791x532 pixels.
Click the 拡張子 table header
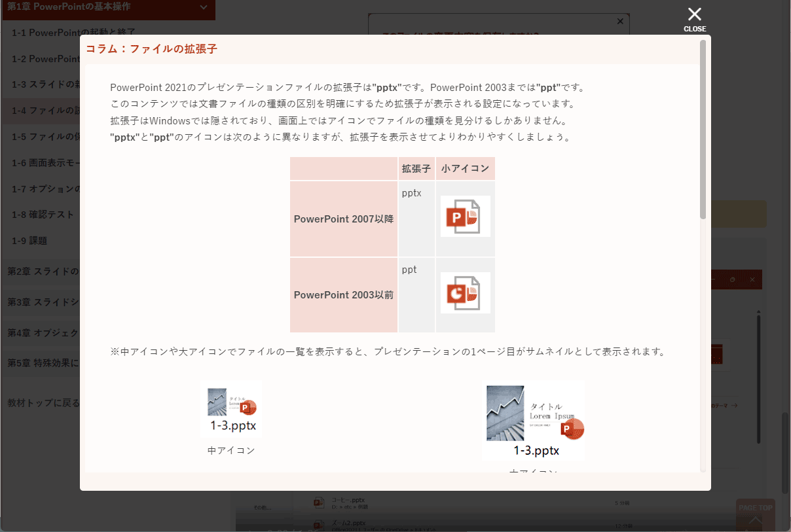[x=416, y=168]
